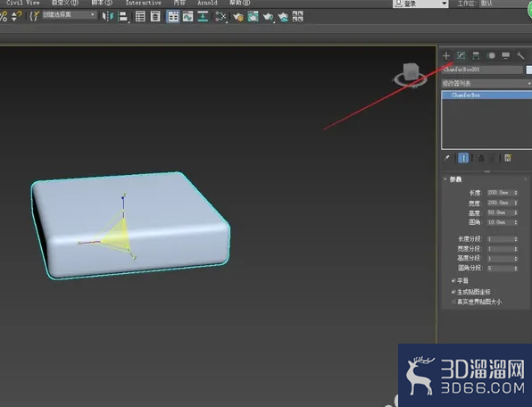The height and width of the screenshot is (407, 532).
Task: Open the Hierarchy panel tab
Action: click(x=476, y=55)
